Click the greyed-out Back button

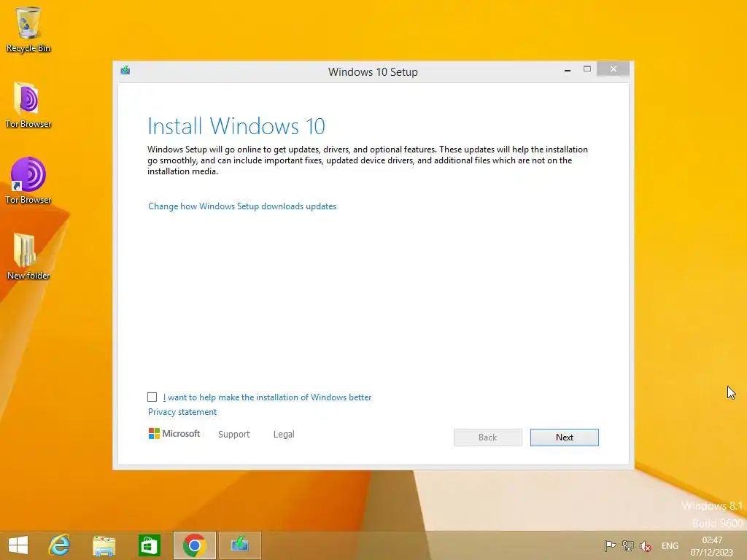coord(488,437)
